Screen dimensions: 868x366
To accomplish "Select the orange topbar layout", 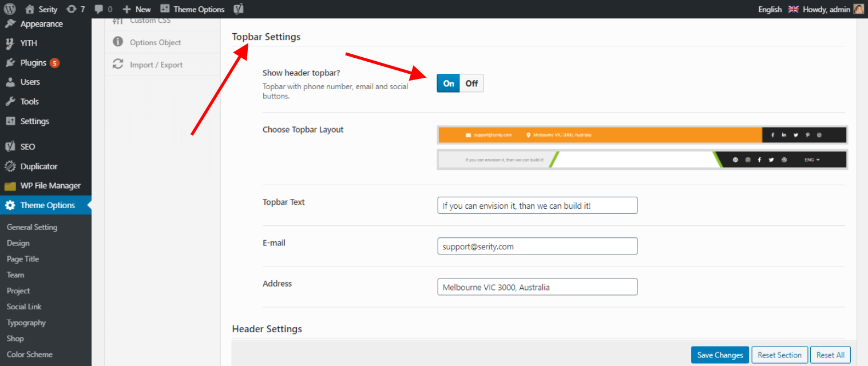I will 642,135.
